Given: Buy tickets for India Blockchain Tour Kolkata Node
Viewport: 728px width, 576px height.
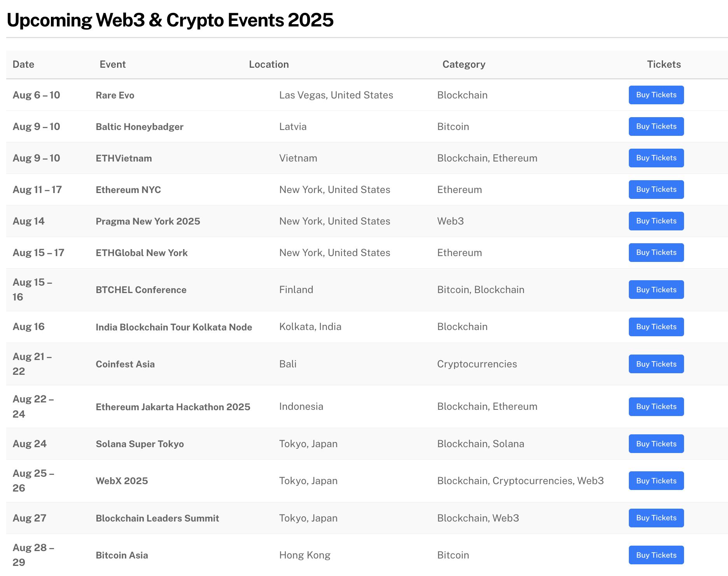Looking at the screenshot, I should pyautogui.click(x=656, y=327).
